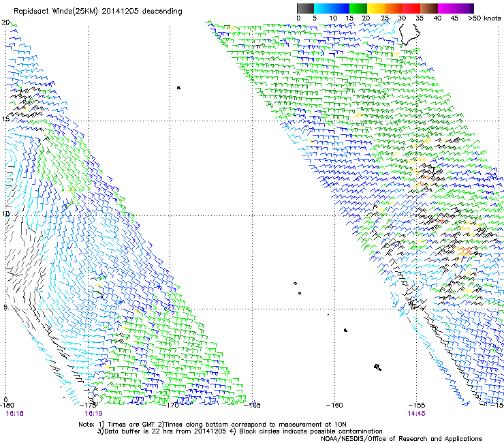Screen dimensions: 504x443
Task: Click the '-160' longitude label
Action: click(x=334, y=406)
